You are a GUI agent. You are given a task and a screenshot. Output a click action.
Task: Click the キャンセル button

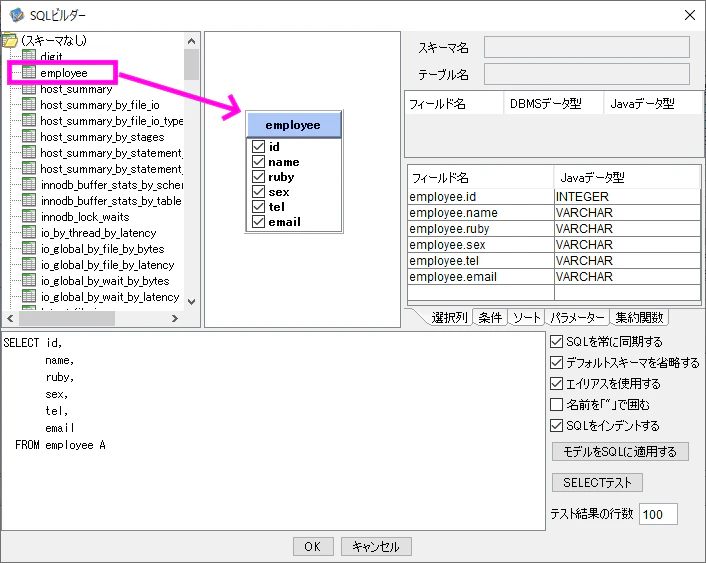click(x=376, y=546)
